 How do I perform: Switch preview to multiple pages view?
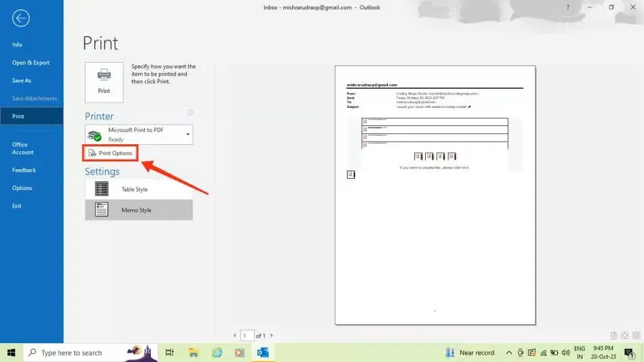[637, 336]
